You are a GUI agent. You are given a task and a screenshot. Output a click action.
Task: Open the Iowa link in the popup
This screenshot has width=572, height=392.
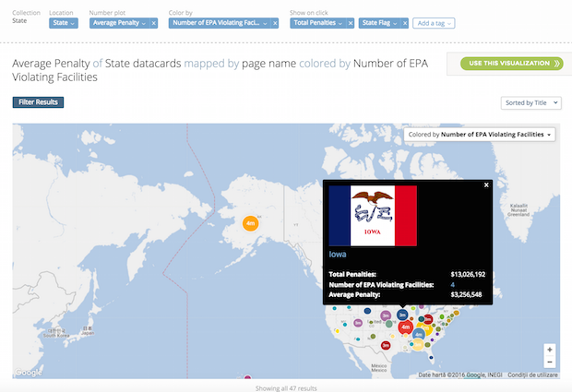pyautogui.click(x=340, y=254)
